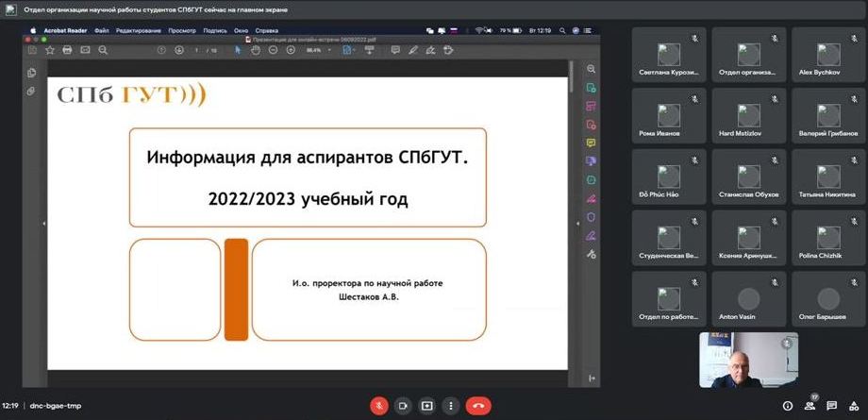The height and width of the screenshot is (420, 868).
Task: Bookmark the file with the star icon
Action: coord(50,50)
